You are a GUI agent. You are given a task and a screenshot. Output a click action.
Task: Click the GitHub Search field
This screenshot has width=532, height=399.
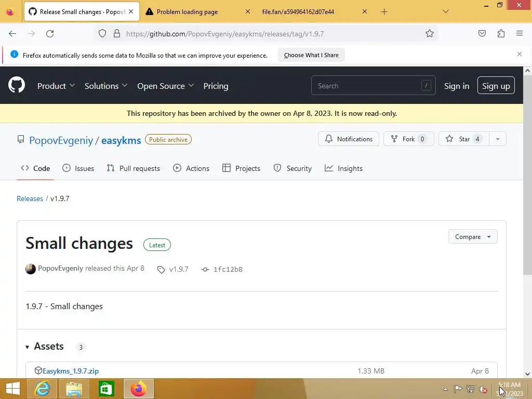373,86
